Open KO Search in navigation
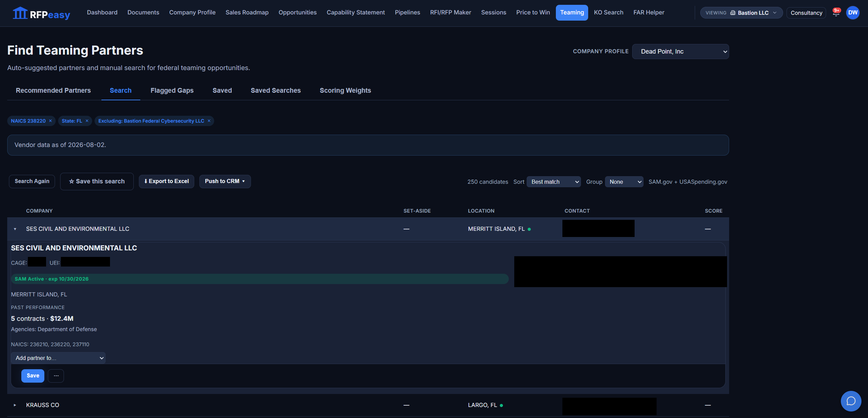Screen dimensions: 868x418 [608, 12]
